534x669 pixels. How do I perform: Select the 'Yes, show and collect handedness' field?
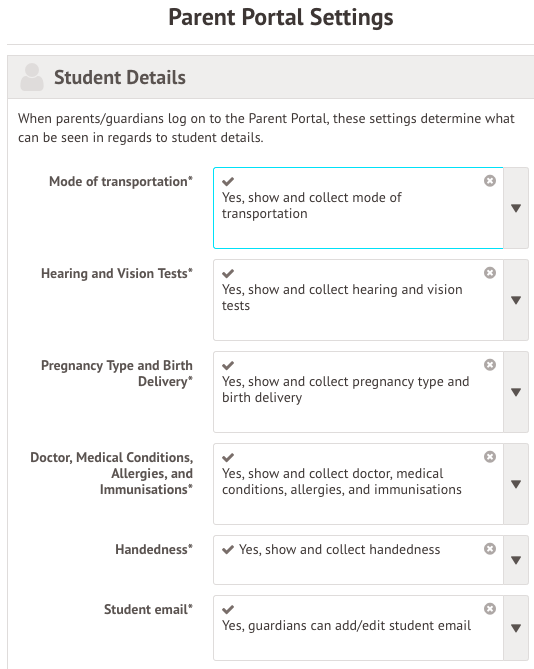pyautogui.click(x=358, y=560)
